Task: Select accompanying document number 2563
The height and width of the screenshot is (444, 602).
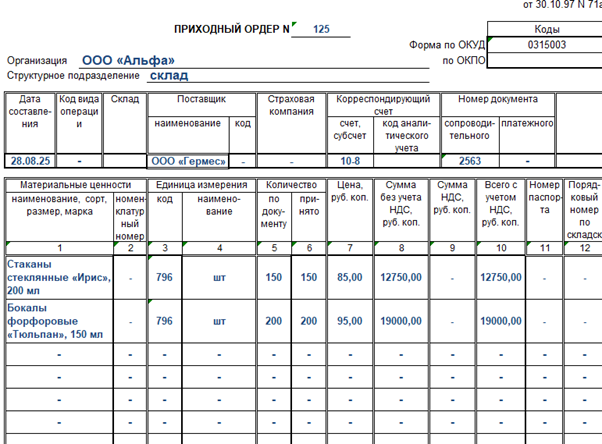Action: tap(470, 160)
